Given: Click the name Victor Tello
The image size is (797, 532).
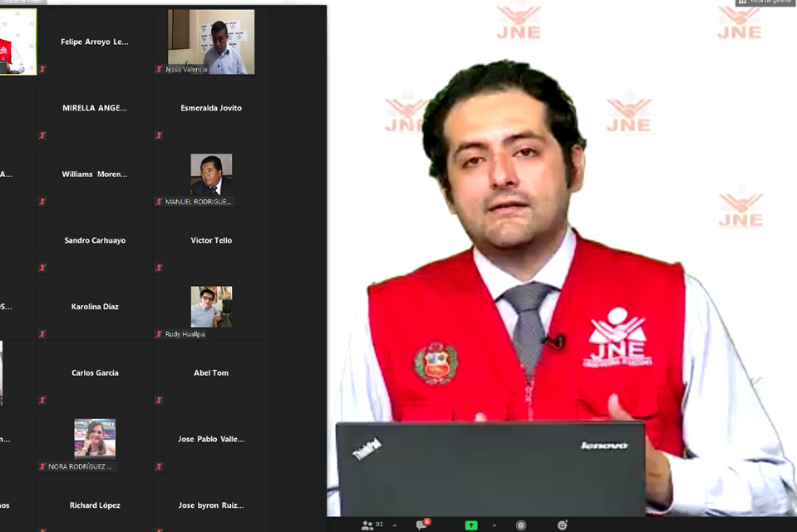Looking at the screenshot, I should (x=211, y=240).
